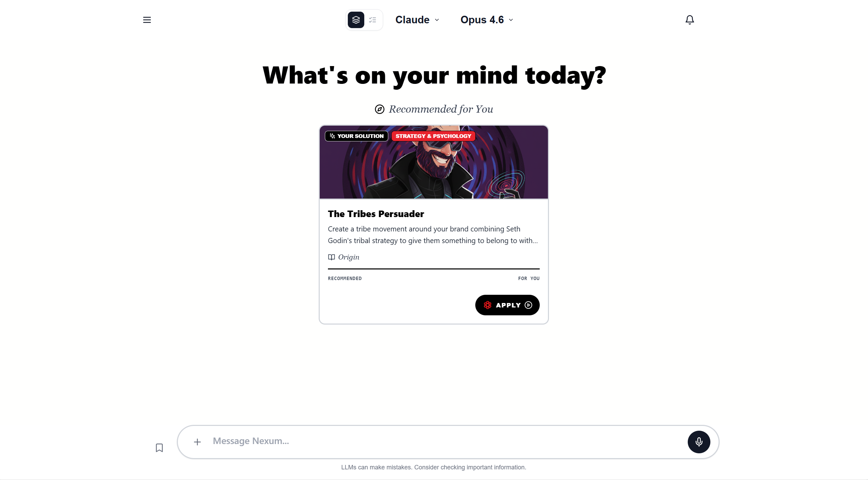Open the Tribes Persuader banner image
The image size is (868, 480).
[433, 162]
